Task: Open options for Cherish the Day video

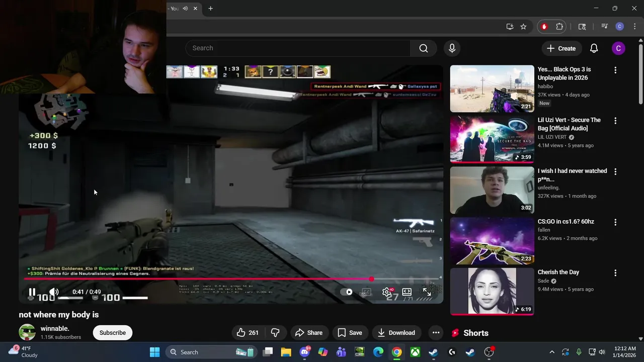Action: [x=615, y=274]
